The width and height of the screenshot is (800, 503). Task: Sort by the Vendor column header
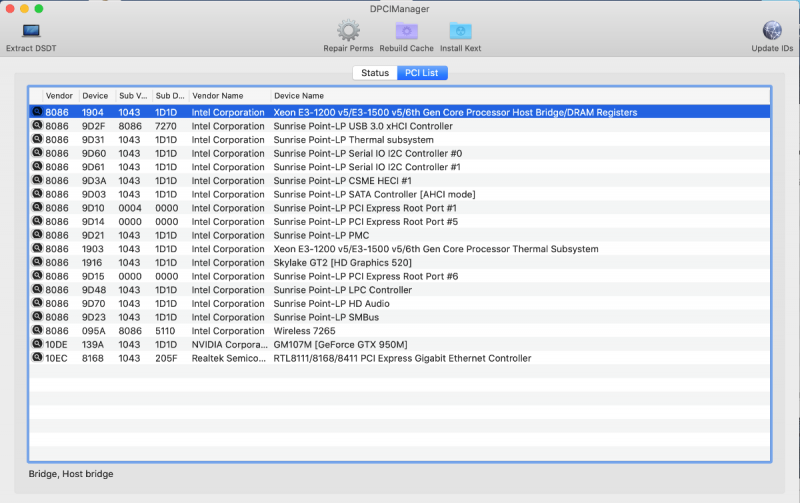pyautogui.click(x=59, y=96)
